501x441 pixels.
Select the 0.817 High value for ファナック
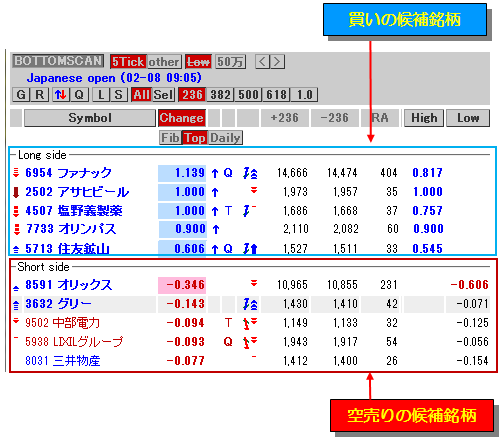(x=428, y=173)
